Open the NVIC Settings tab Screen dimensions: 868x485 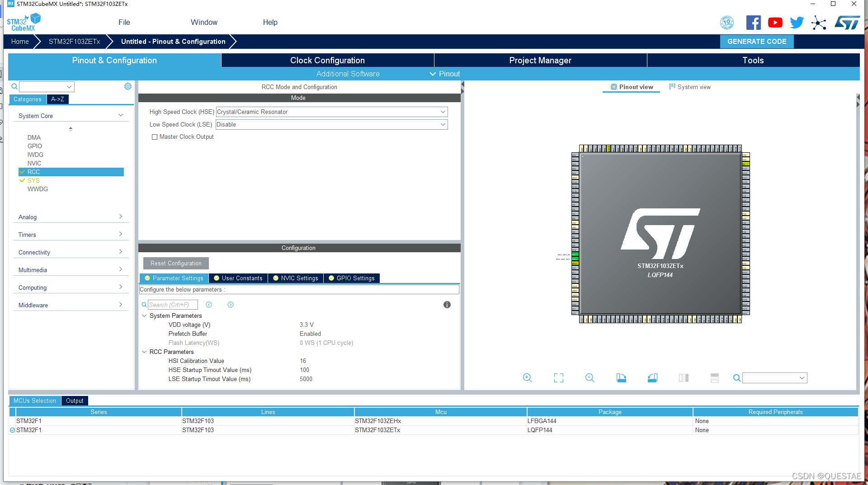[296, 278]
